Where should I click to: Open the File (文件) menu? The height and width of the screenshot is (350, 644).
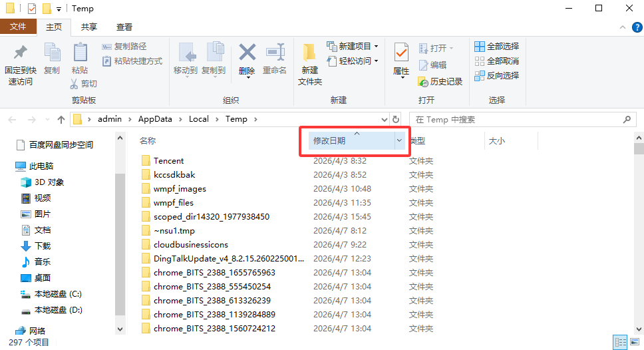point(18,27)
